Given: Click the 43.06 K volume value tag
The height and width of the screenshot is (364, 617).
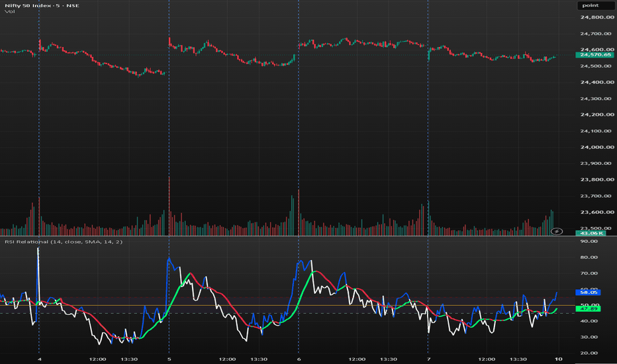Looking at the screenshot, I should tap(591, 234).
